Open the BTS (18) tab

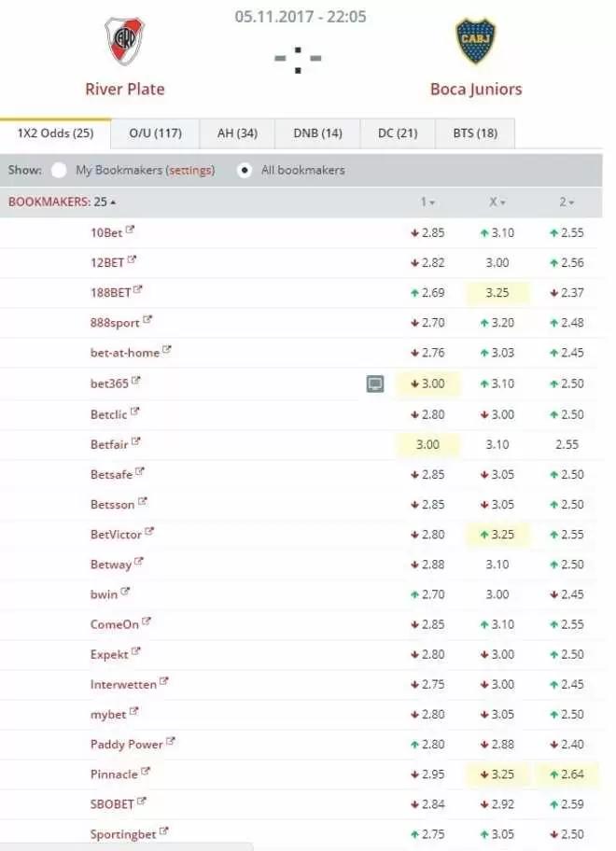click(x=475, y=133)
